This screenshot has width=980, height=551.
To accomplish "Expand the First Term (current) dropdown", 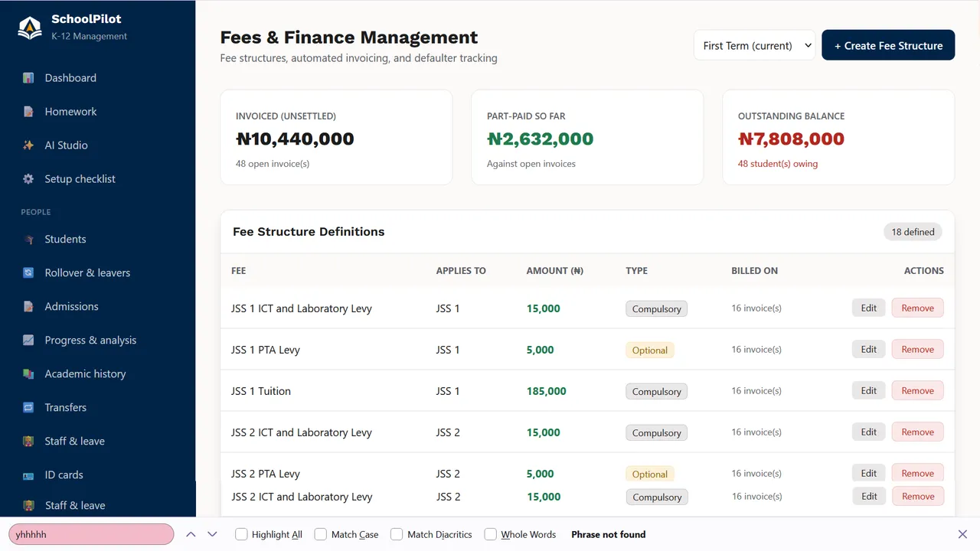I will [755, 45].
